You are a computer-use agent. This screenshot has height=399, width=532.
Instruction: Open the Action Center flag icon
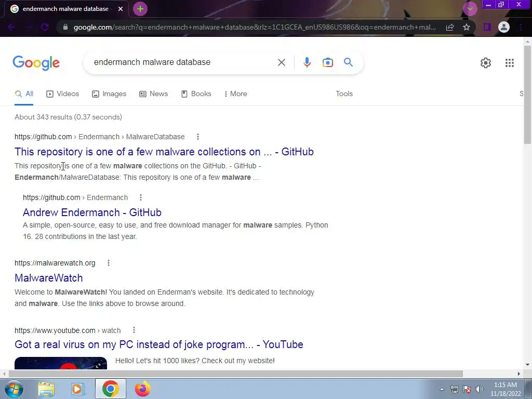coord(467,389)
